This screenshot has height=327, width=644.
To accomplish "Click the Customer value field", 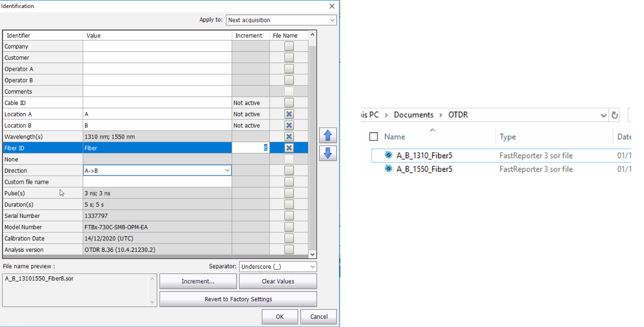I will click(x=157, y=58).
